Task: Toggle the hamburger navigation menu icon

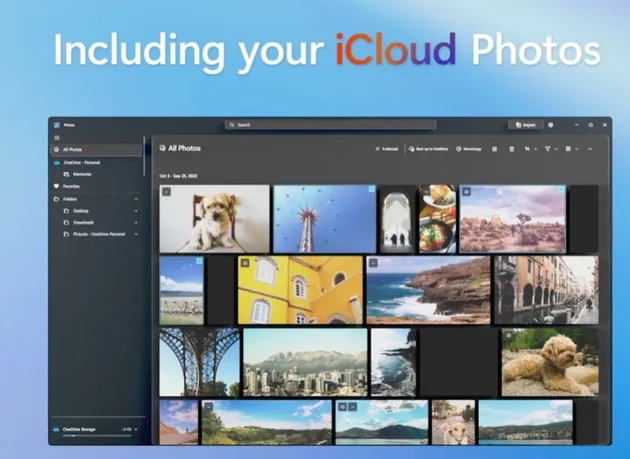Action: tap(57, 138)
